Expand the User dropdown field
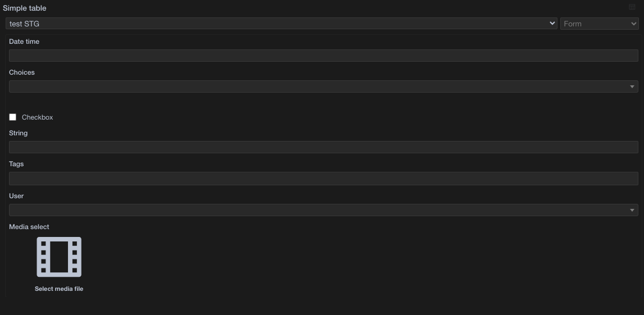 (323, 210)
